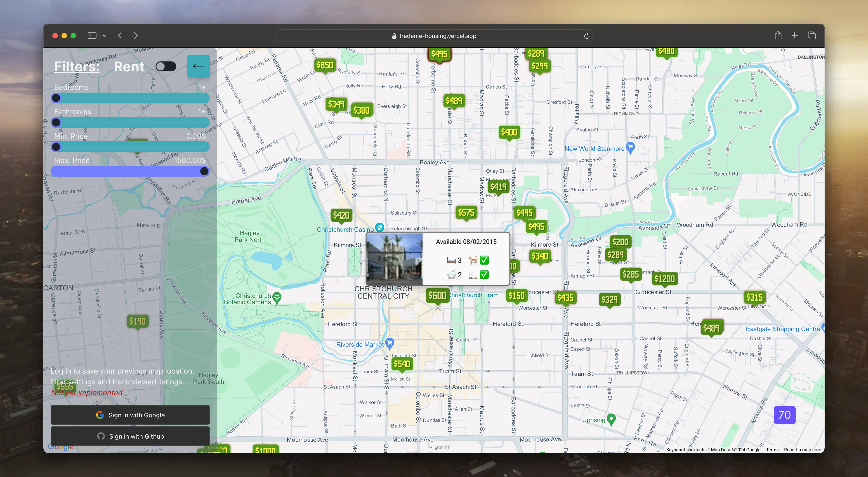Select the $150 listing marker
The height and width of the screenshot is (477, 868).
pos(517,296)
